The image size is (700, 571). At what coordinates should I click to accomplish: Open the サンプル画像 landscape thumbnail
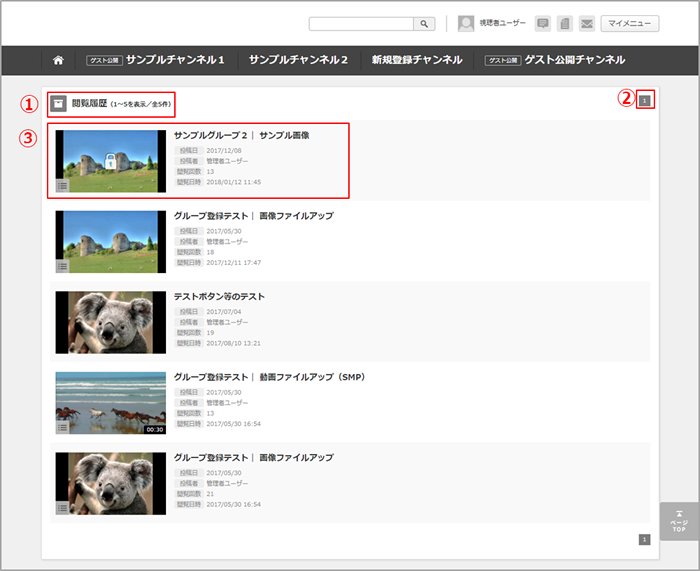(111, 161)
